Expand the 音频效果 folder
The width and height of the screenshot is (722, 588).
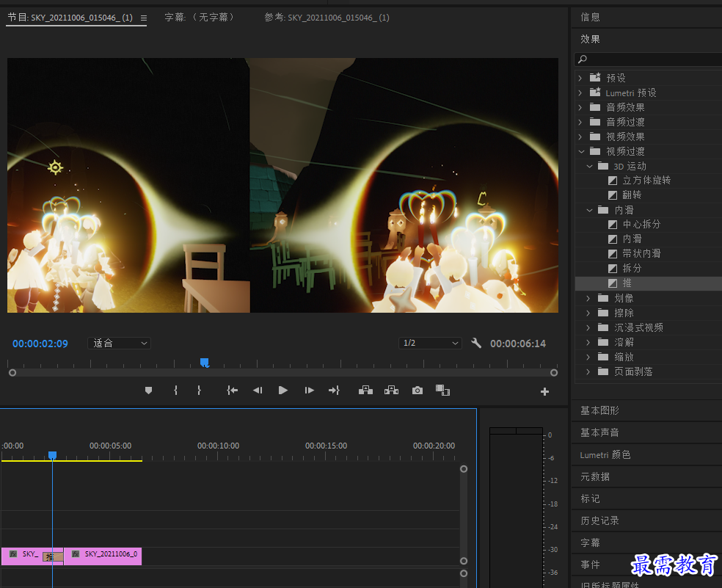pyautogui.click(x=580, y=108)
